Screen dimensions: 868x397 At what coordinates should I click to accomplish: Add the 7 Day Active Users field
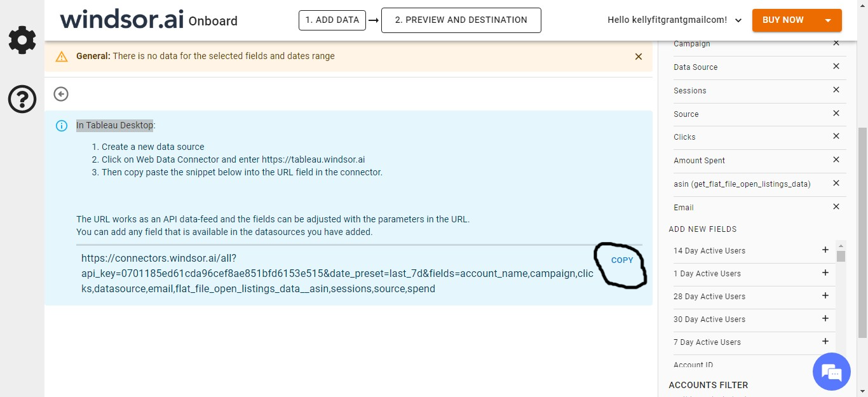825,341
